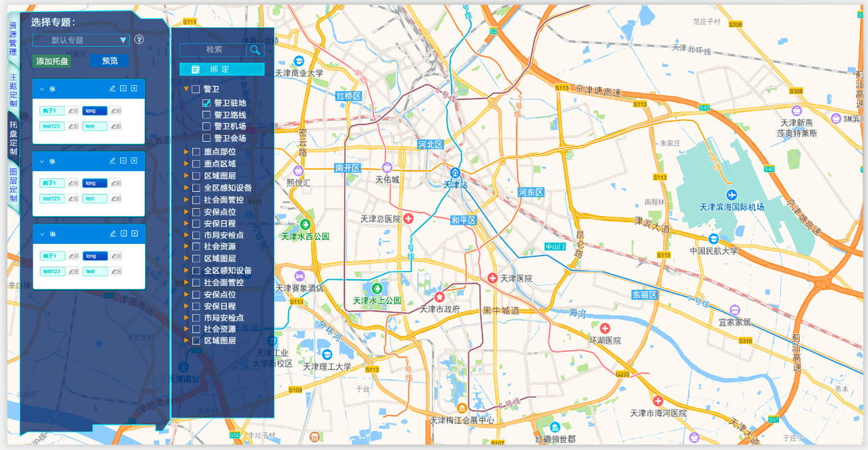The height and width of the screenshot is (450, 868).
Task: Click the 宜家家居 store marker
Action: [734, 310]
